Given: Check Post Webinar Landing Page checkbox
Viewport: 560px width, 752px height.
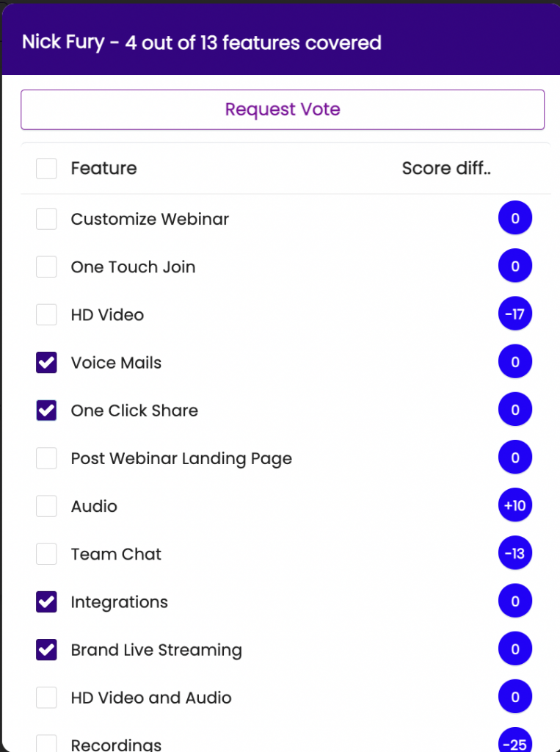Looking at the screenshot, I should [x=46, y=458].
